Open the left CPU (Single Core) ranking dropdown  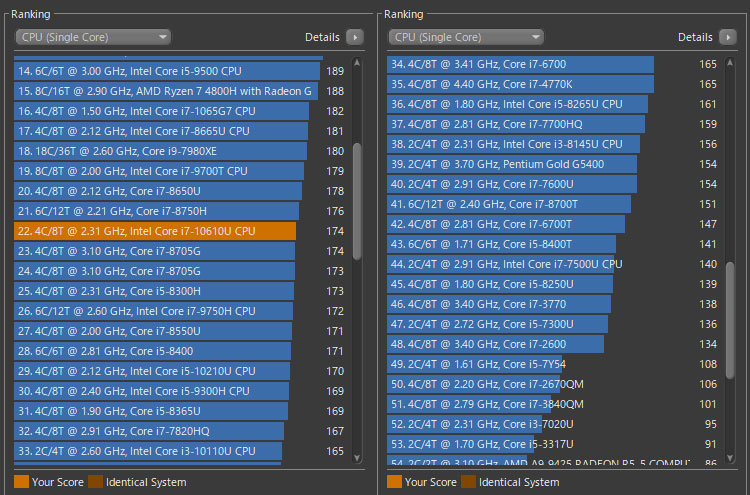click(93, 37)
